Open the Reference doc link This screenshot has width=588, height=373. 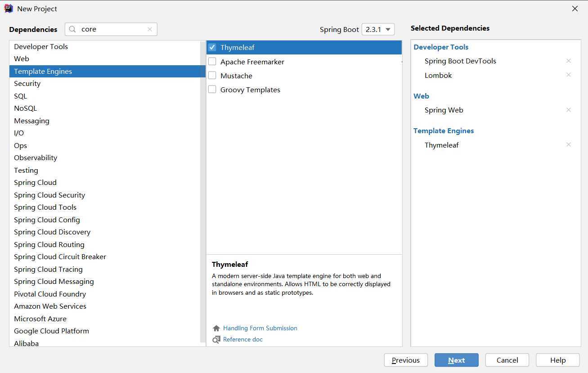(243, 340)
